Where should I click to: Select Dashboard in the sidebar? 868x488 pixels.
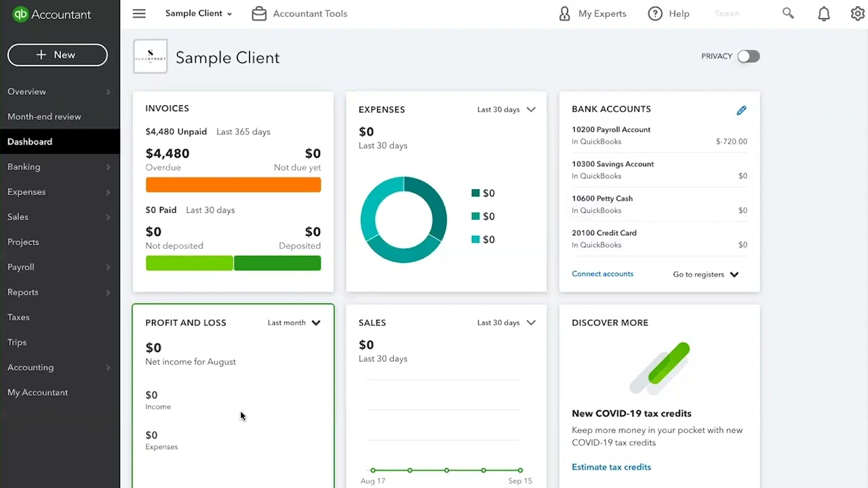click(x=60, y=142)
